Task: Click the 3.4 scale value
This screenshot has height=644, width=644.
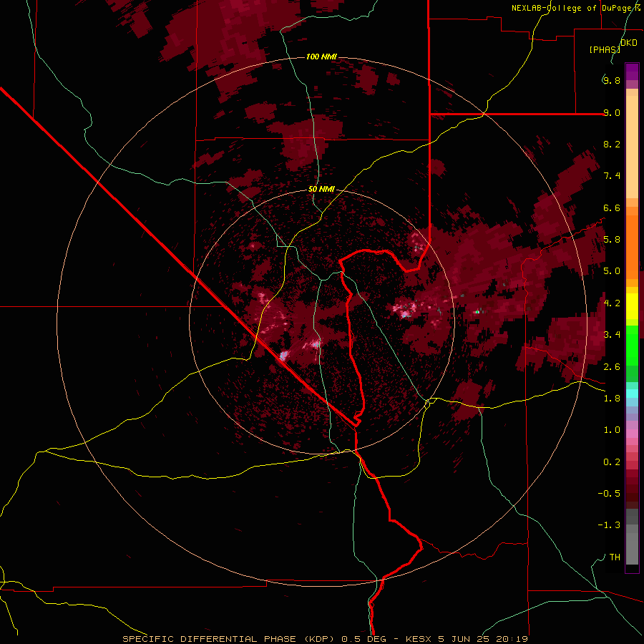Action: click(x=611, y=335)
